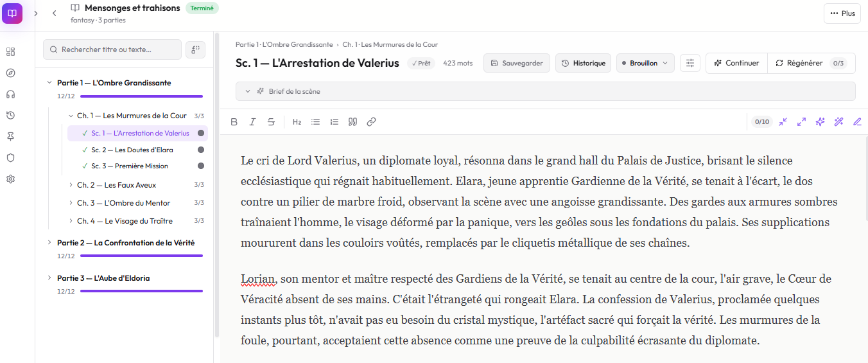Click the underlined word Lorian in text

tap(258, 279)
